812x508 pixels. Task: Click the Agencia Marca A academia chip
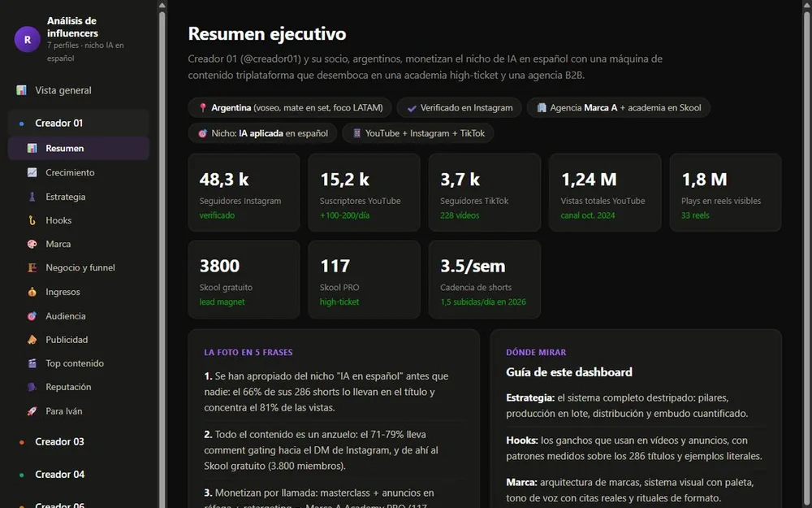tap(618, 108)
